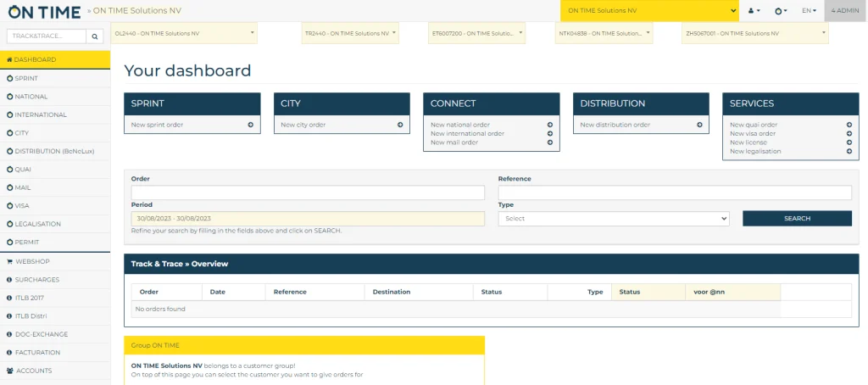Click the Track&Trace search input
The width and height of the screenshot is (868, 385).
47,36
